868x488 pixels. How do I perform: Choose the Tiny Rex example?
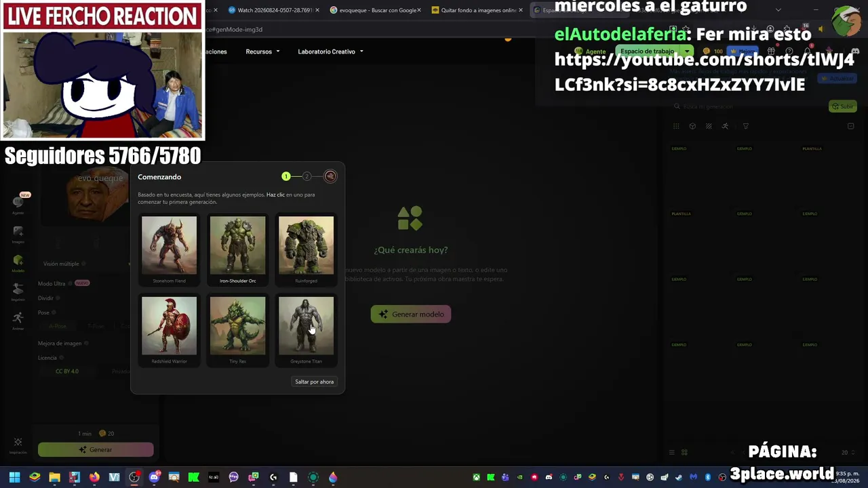point(237,330)
